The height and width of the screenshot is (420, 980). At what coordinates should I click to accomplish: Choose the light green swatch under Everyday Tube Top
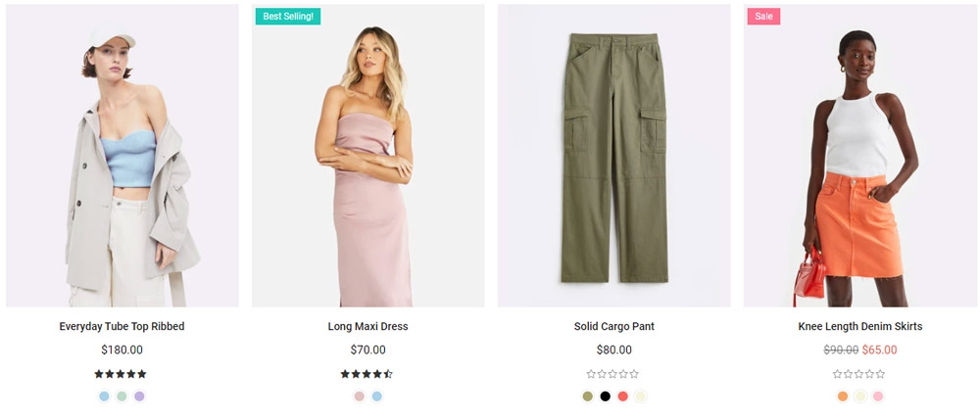tap(122, 397)
